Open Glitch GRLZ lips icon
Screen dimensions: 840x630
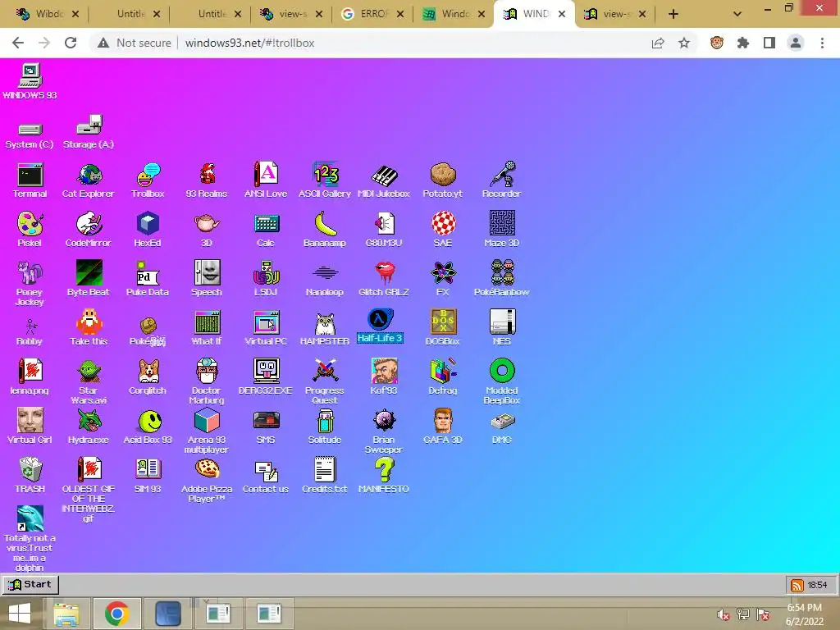click(384, 279)
